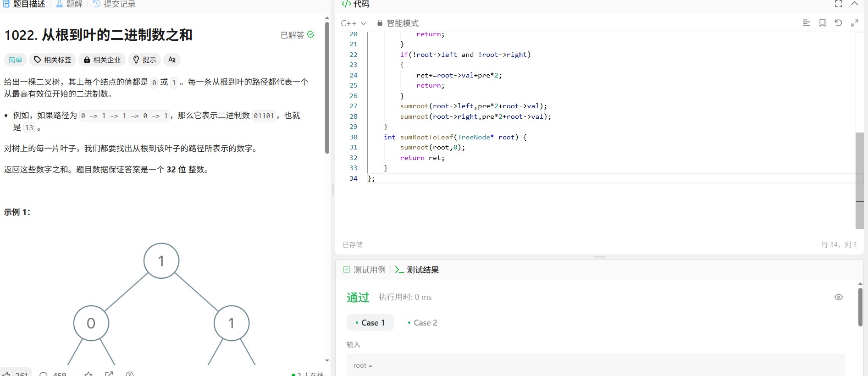Click the root node 1 in the tree diagram
868x376 pixels.
point(161,261)
